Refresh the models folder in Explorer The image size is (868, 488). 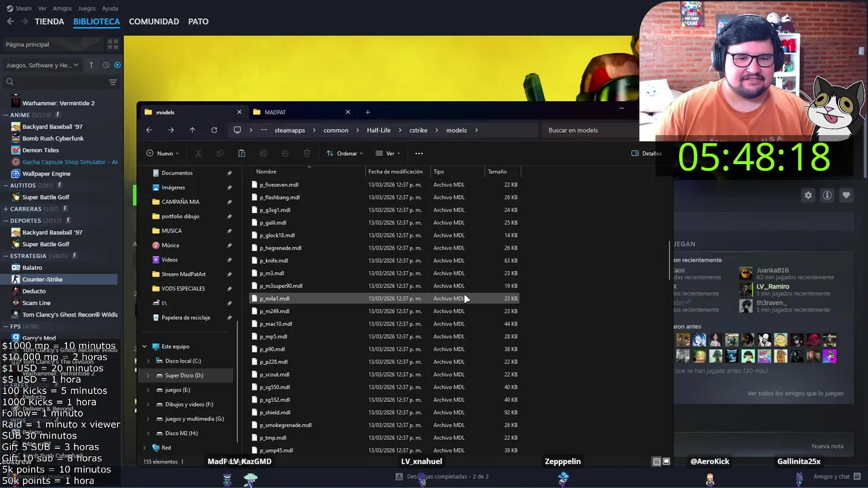coord(214,130)
